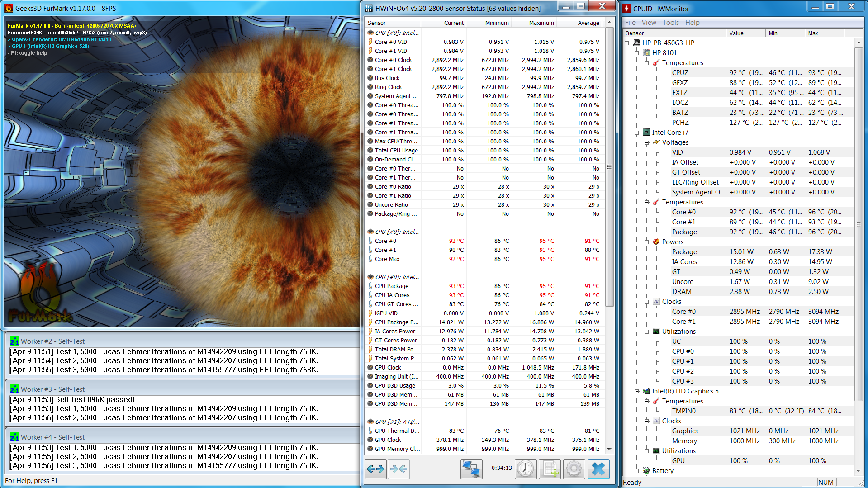Collapse the Voltages branch
Image resolution: width=868 pixels, height=488 pixels.
point(647,142)
